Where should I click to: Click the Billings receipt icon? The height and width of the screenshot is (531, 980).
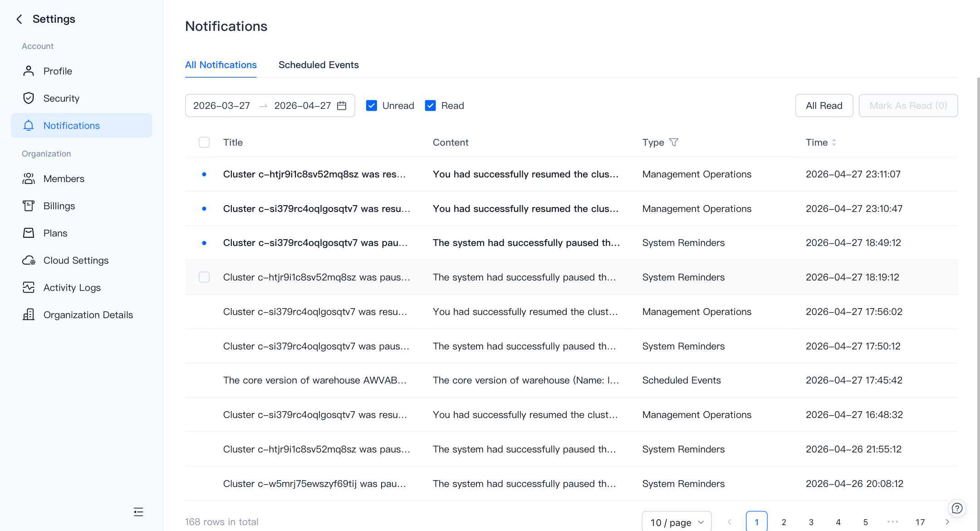[x=29, y=206]
